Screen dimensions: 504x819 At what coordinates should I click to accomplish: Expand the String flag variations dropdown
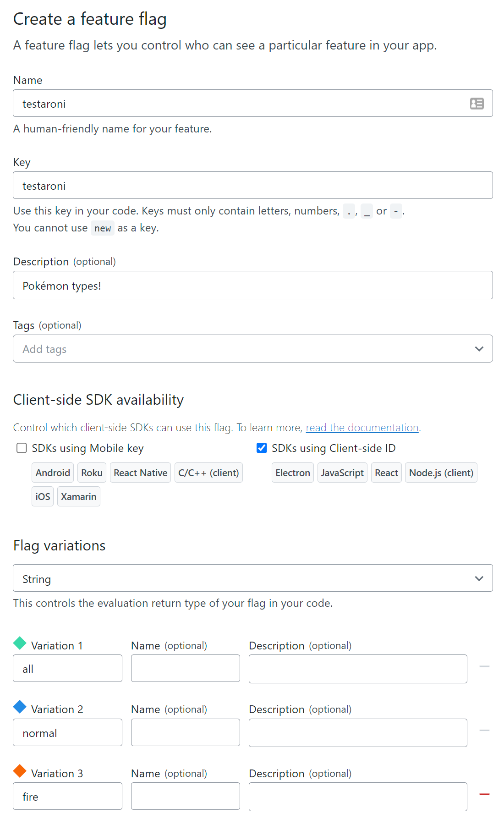252,578
